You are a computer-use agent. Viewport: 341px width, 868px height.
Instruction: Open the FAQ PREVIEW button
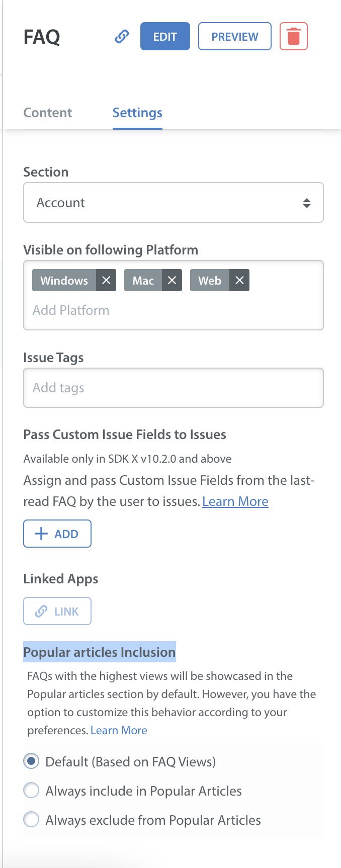coord(235,36)
